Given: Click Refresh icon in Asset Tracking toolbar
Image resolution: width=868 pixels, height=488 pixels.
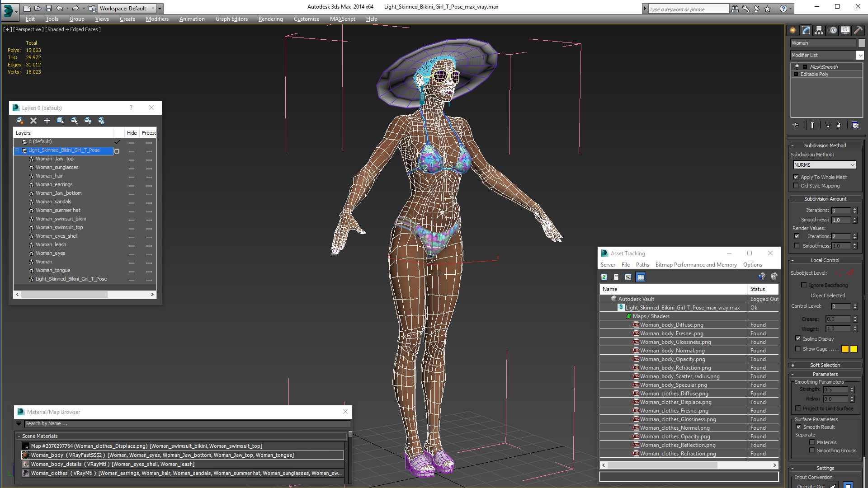Looking at the screenshot, I should (604, 277).
